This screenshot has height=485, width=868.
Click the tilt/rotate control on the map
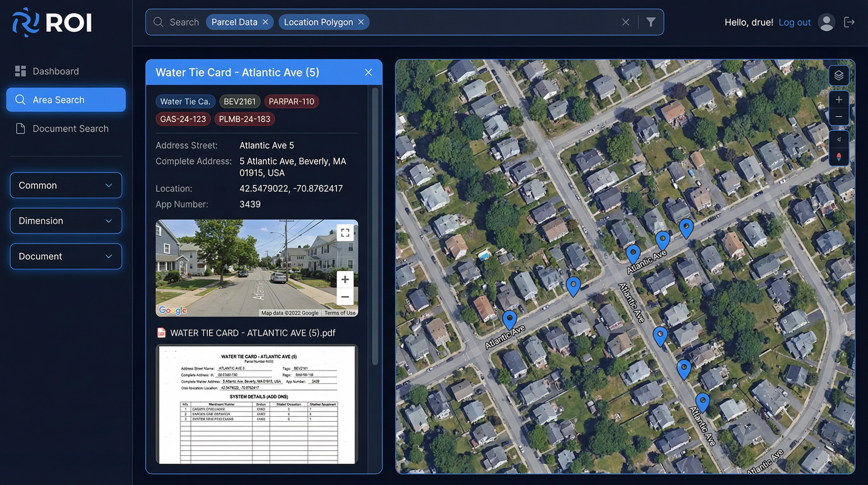point(839,139)
